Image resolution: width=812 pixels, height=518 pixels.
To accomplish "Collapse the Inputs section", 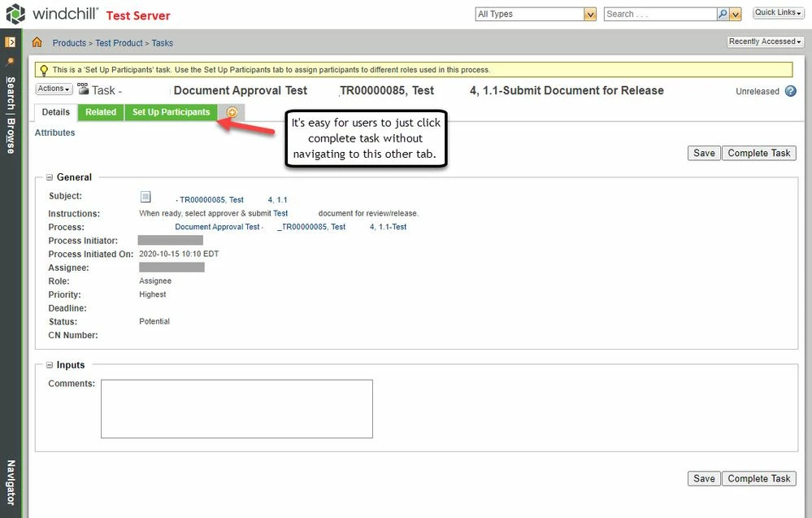I will pos(50,364).
